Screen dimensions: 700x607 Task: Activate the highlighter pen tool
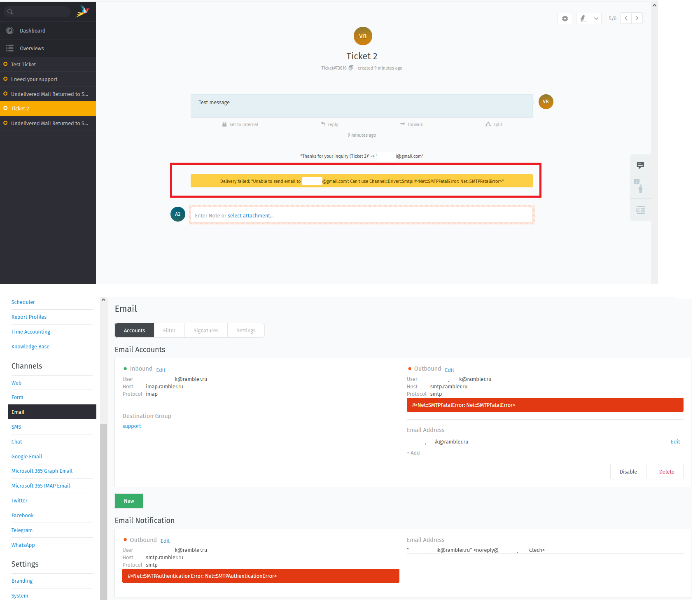pos(583,19)
